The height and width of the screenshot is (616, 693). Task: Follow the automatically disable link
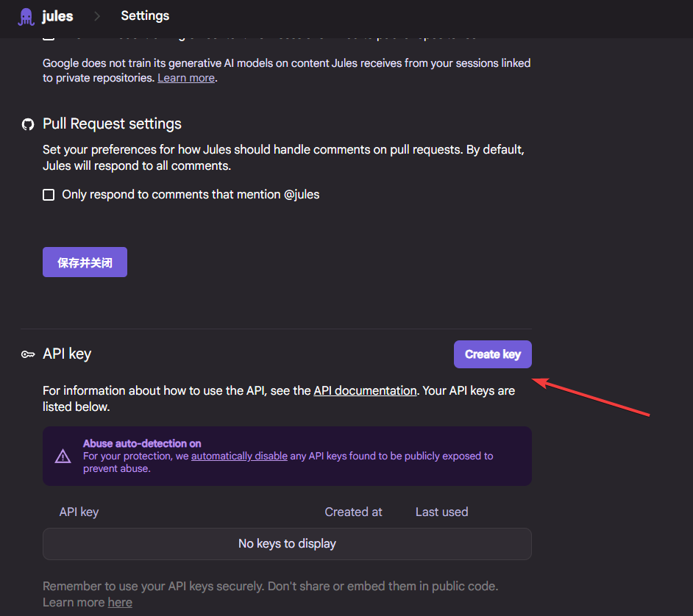pos(239,456)
